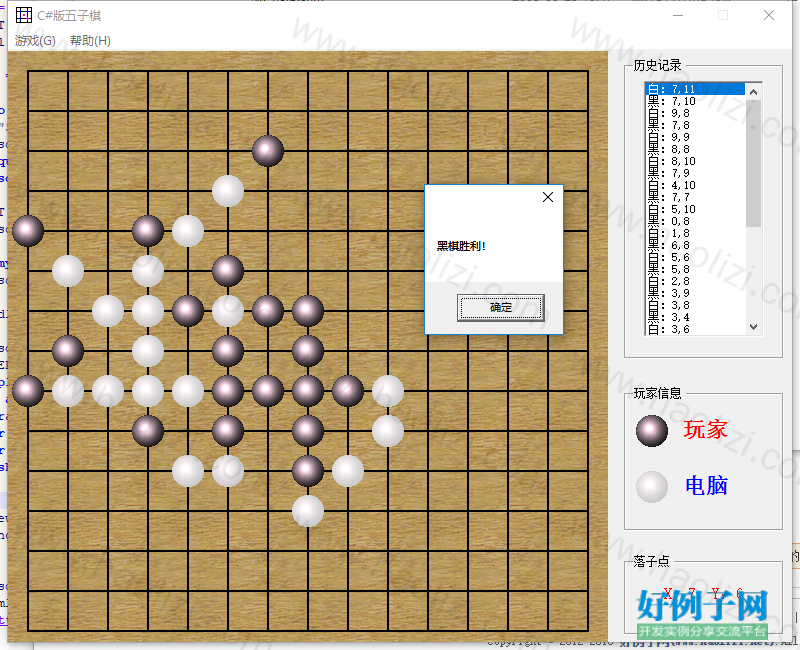
Task: Select history entry 4,10
Action: coord(695,185)
